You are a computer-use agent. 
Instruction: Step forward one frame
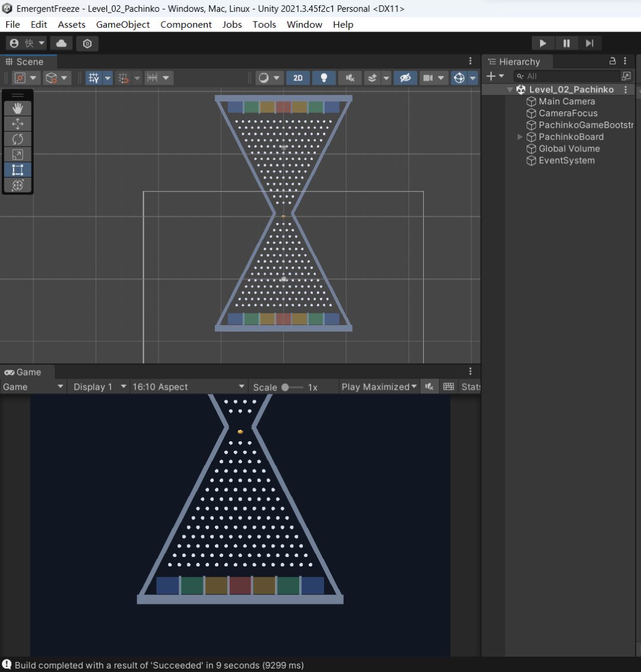pyautogui.click(x=589, y=43)
